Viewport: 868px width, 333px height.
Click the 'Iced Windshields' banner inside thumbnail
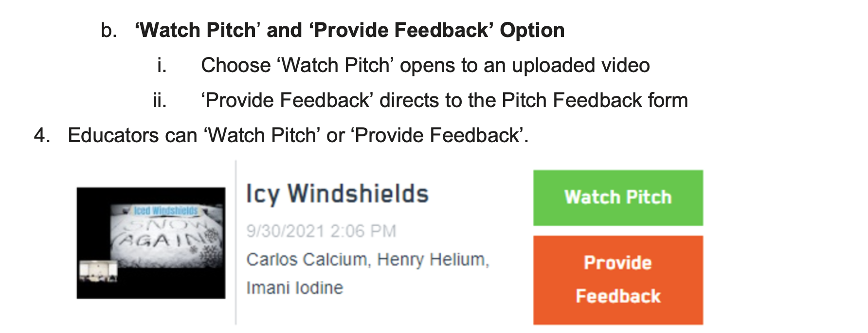[166, 210]
